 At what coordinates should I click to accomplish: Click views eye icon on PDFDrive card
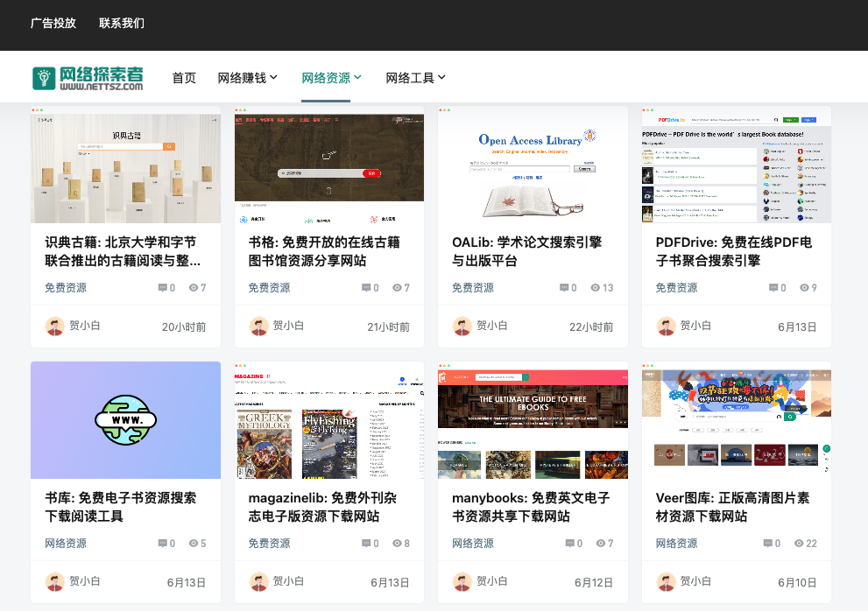coord(804,288)
